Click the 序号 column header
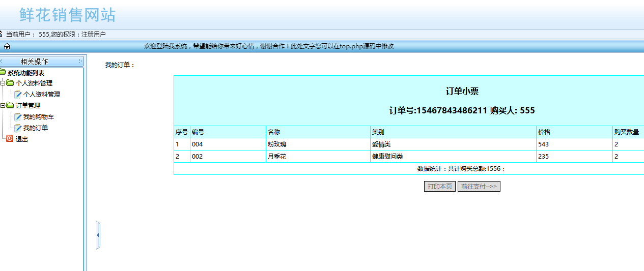 (182, 132)
